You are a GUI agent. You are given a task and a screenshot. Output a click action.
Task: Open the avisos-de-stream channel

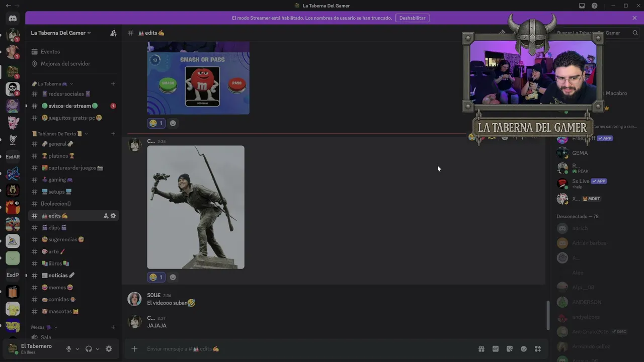(73, 106)
